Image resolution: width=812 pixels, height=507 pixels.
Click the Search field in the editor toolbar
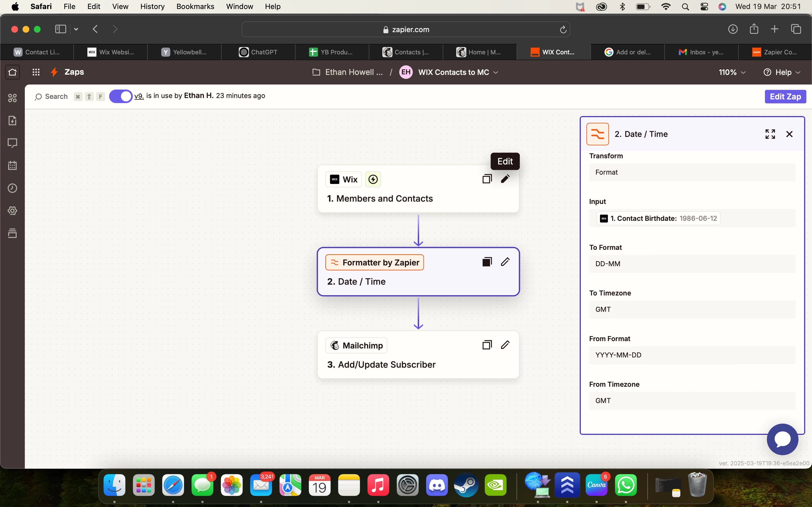point(52,97)
